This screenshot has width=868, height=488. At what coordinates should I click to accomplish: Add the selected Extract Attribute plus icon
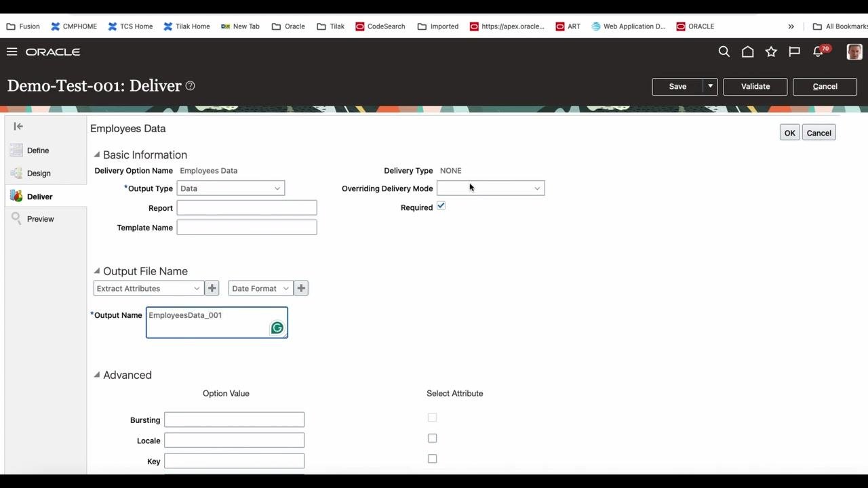[212, 288]
